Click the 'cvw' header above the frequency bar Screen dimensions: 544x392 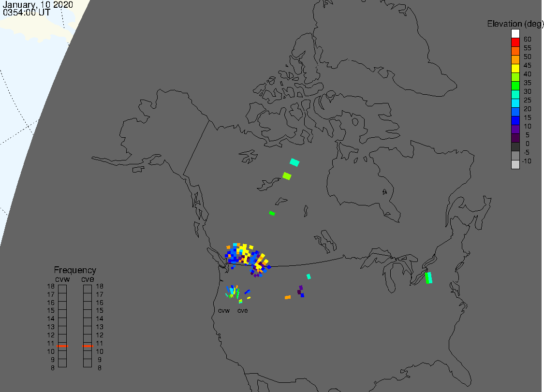[x=62, y=279]
